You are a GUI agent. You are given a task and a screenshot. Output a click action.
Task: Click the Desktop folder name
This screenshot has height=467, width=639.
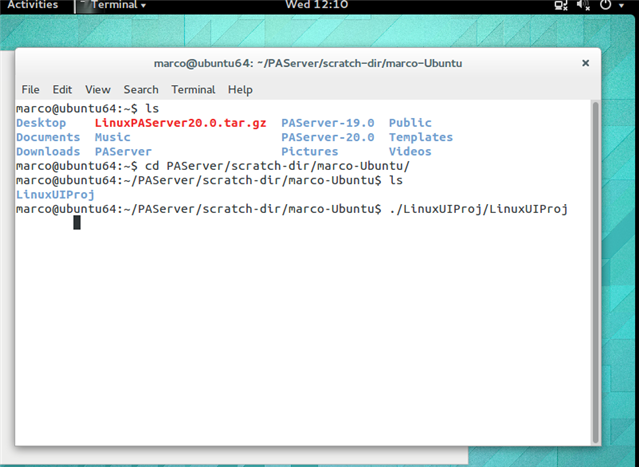[x=41, y=123]
